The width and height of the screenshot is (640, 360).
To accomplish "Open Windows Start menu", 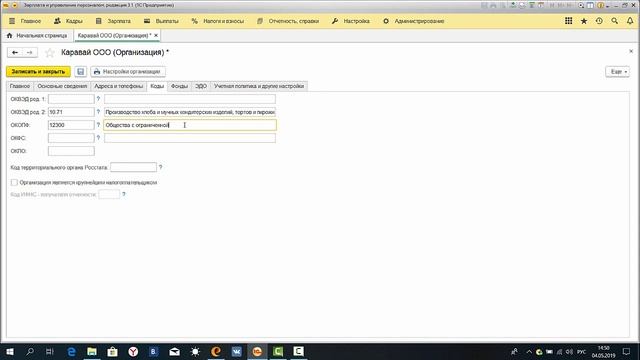I will (x=9, y=351).
